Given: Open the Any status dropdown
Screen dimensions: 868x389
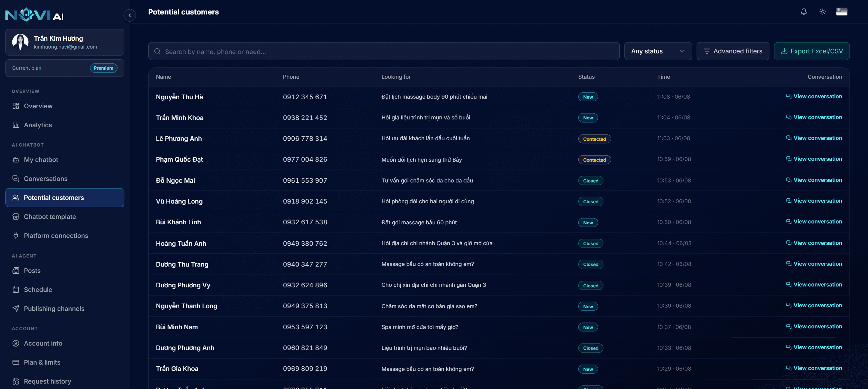Looking at the screenshot, I should point(658,51).
